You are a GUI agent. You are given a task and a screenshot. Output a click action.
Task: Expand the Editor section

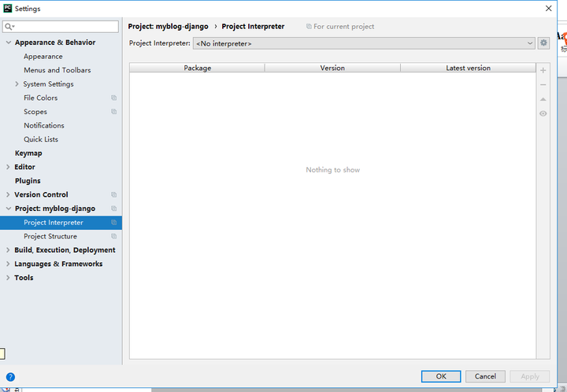[x=8, y=167]
